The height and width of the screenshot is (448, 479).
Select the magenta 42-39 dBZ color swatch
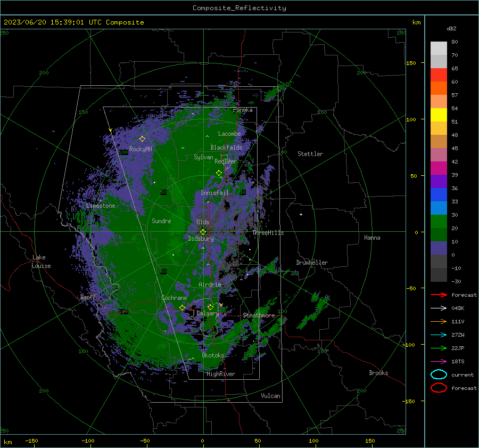click(439, 168)
